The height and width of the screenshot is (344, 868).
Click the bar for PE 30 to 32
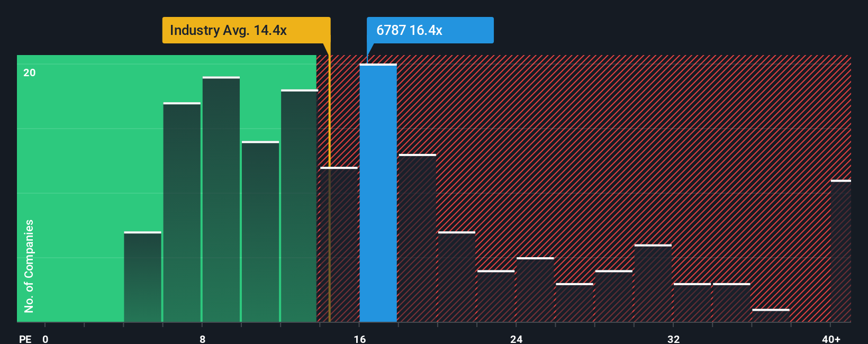pyautogui.click(x=653, y=283)
